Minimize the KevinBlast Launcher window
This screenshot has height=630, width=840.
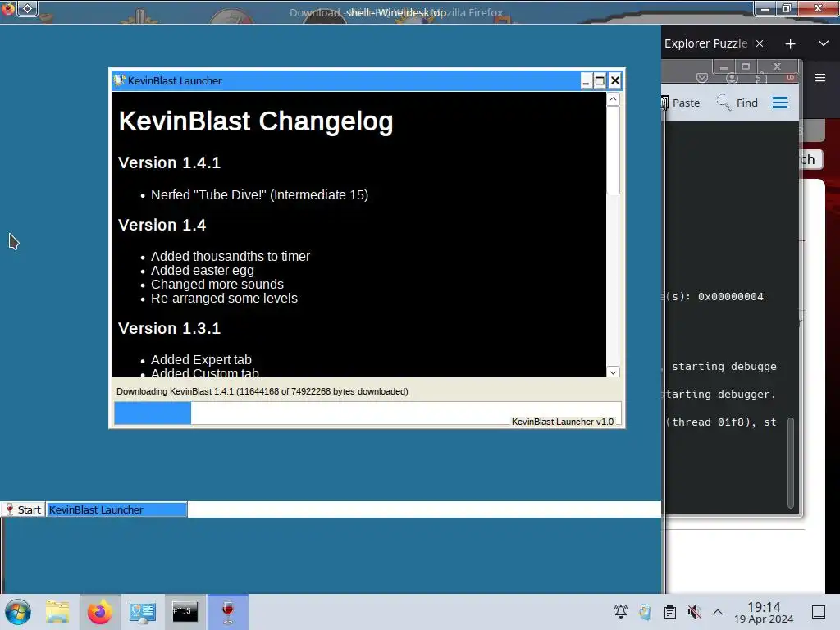tap(586, 81)
